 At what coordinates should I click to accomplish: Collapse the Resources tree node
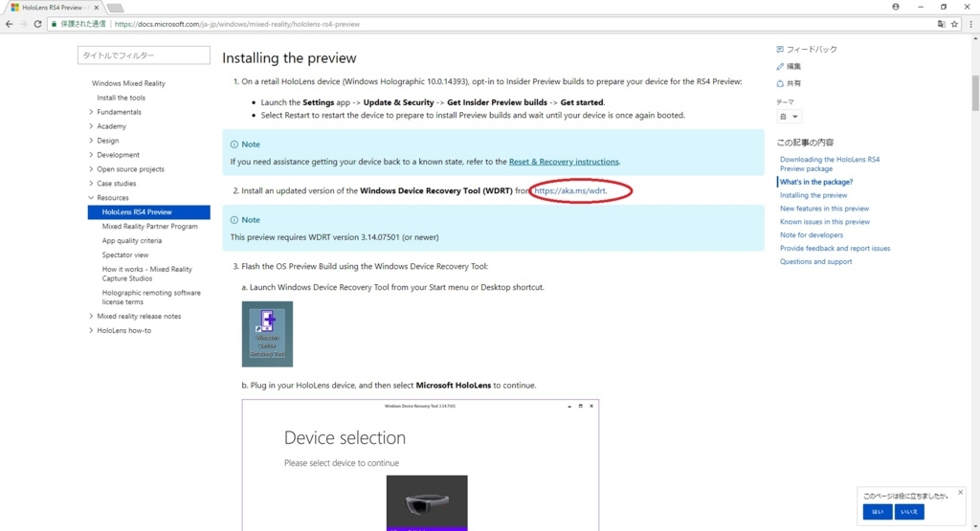pos(91,197)
